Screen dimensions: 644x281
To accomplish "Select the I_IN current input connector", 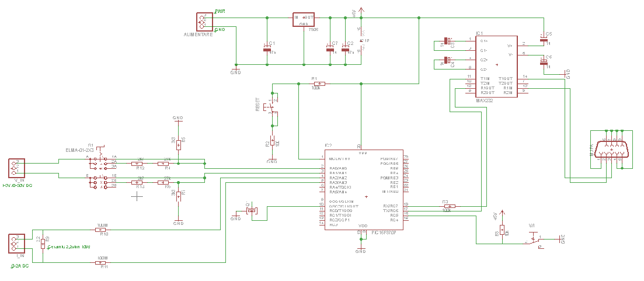I will click(16, 243).
